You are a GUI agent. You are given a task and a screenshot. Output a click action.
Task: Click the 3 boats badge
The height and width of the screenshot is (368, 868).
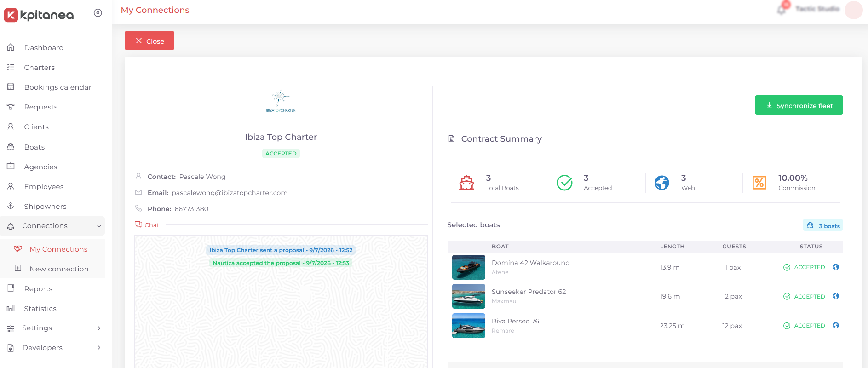point(823,225)
